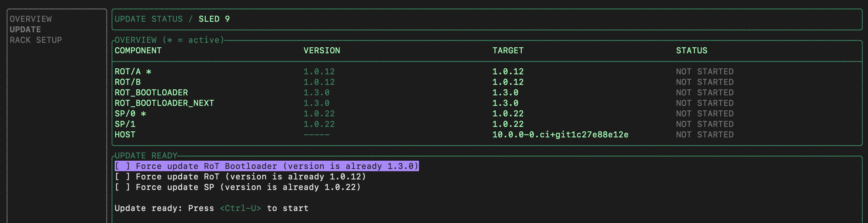The image size is (868, 223).
Task: Select the UPDATE sidebar item
Action: 25,29
